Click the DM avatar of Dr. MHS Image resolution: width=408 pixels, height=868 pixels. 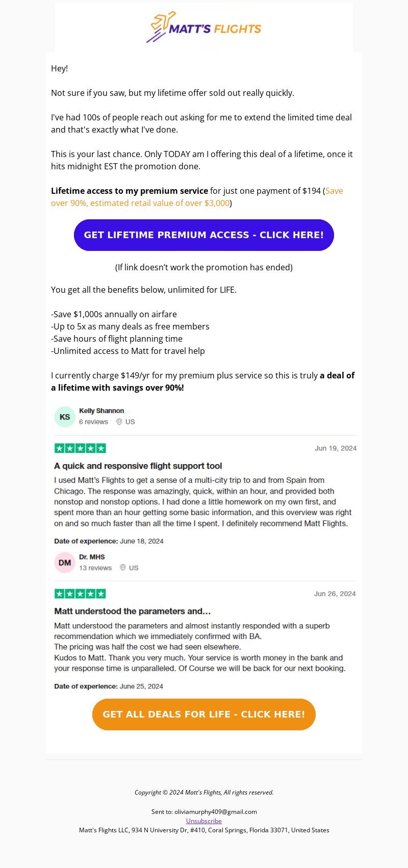point(65,563)
